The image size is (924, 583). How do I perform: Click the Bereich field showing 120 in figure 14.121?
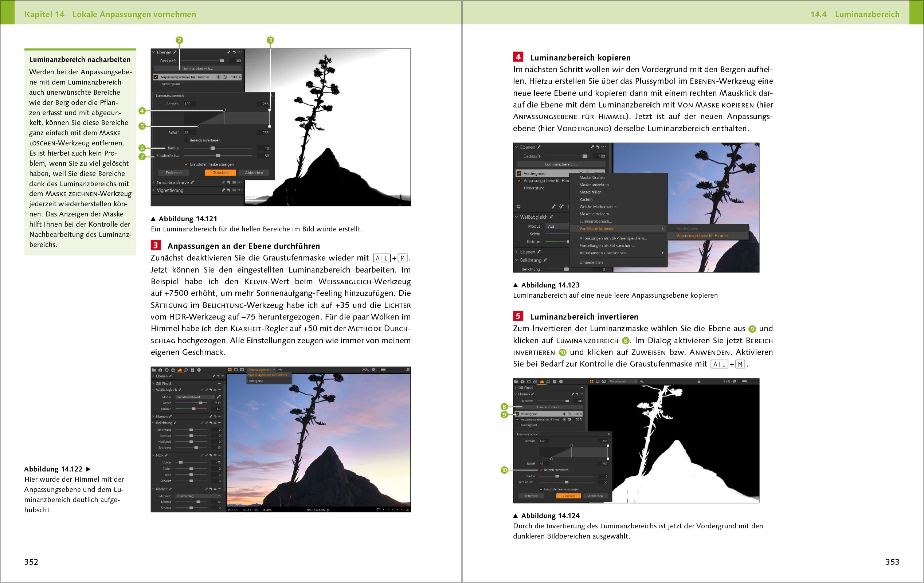click(x=189, y=104)
